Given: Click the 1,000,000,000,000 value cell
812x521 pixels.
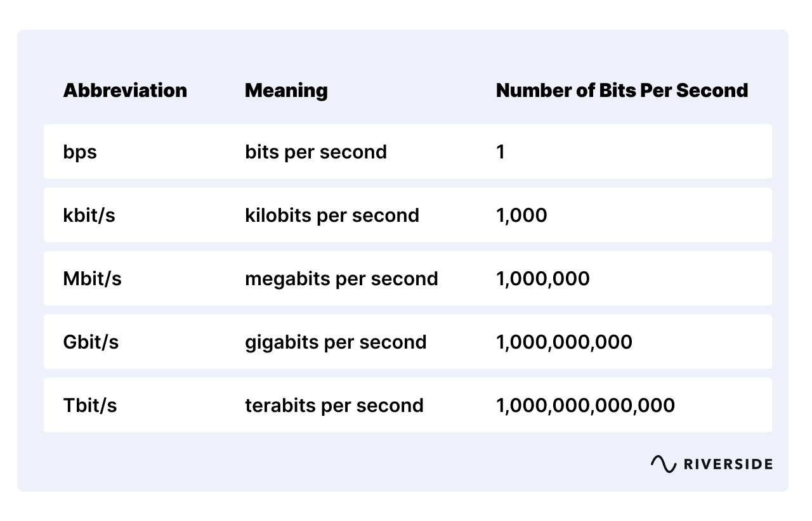Looking at the screenshot, I should pyautogui.click(x=586, y=406).
